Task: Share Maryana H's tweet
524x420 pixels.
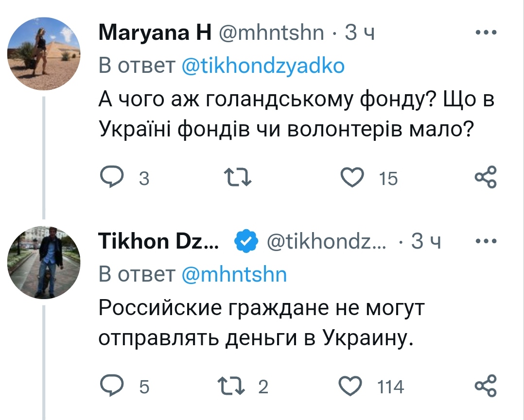Action: pos(485,178)
